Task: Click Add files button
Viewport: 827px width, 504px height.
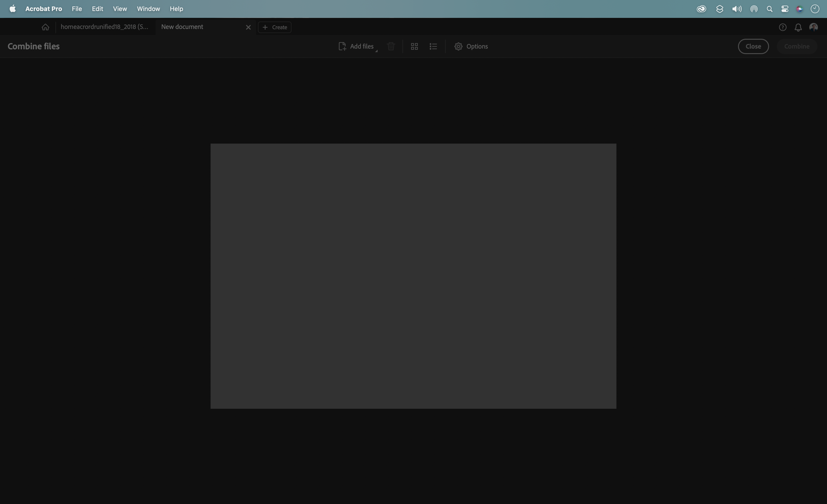Action: pos(356,46)
